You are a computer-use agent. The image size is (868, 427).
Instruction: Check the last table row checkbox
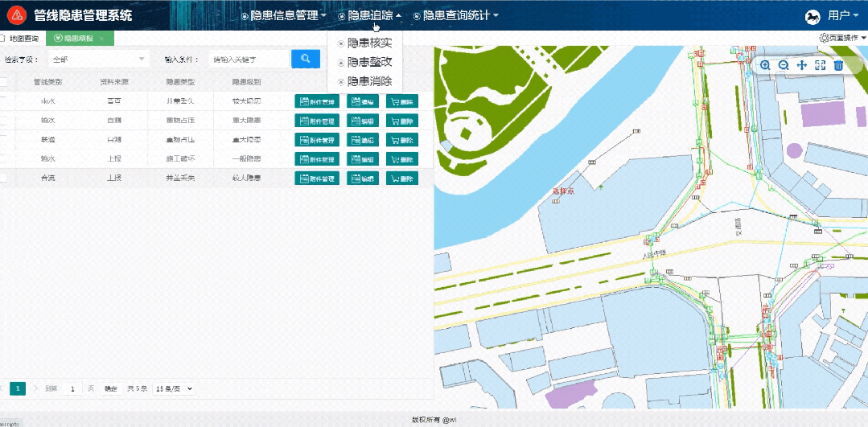[3, 179]
